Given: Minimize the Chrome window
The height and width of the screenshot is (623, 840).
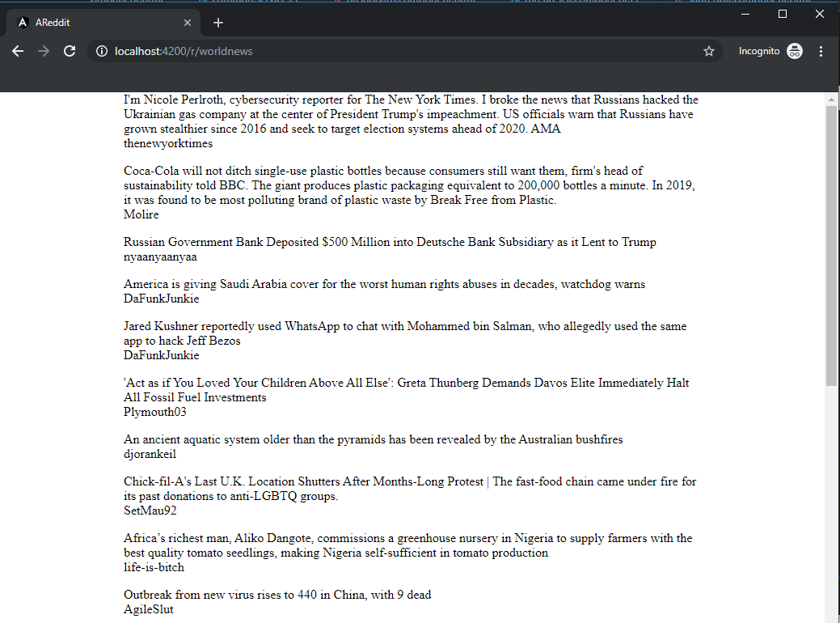Looking at the screenshot, I should pos(745,14).
